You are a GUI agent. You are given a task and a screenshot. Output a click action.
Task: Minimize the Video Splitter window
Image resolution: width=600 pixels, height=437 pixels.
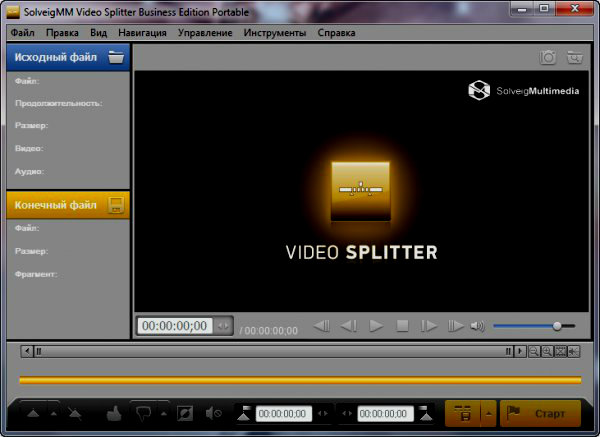coord(522,9)
